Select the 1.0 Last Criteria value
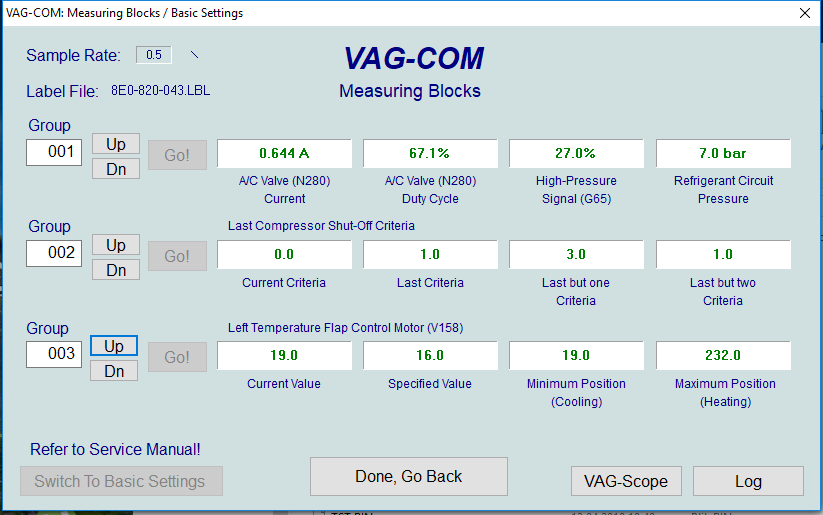Screen dimensions: 823x515 [x=430, y=254]
